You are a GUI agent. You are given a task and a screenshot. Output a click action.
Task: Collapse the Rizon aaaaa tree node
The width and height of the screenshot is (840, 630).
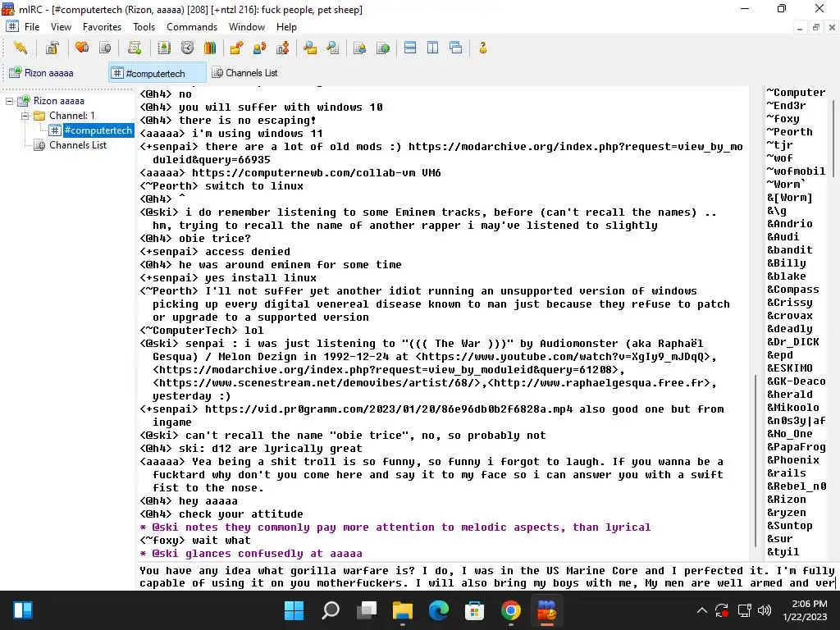pyautogui.click(x=9, y=101)
